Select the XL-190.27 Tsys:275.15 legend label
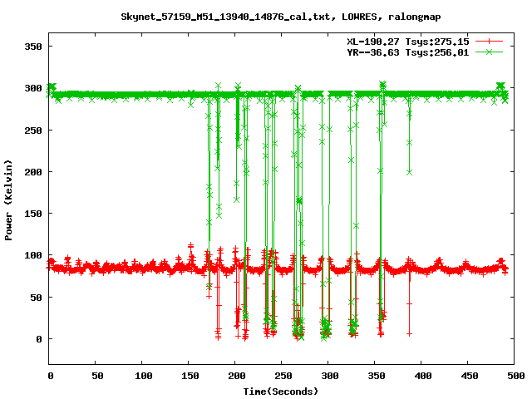The image size is (532, 399). point(408,42)
